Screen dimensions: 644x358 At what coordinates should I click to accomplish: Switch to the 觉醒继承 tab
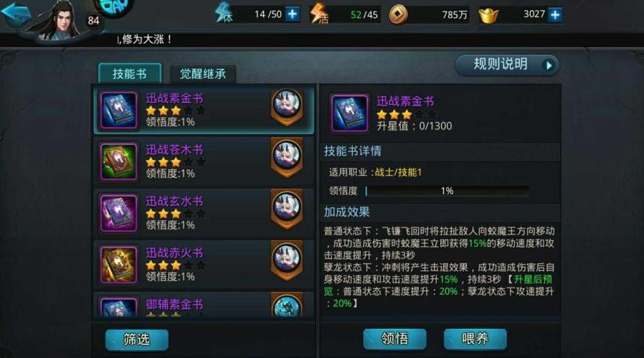(203, 74)
